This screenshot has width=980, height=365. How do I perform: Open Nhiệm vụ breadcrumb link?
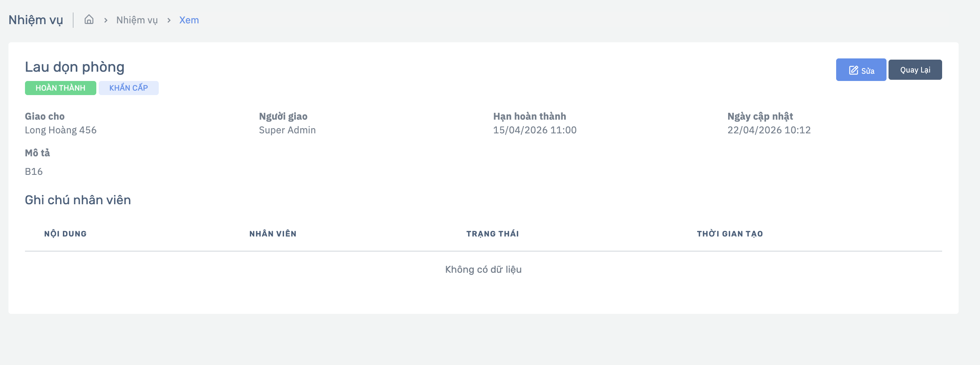tap(137, 20)
